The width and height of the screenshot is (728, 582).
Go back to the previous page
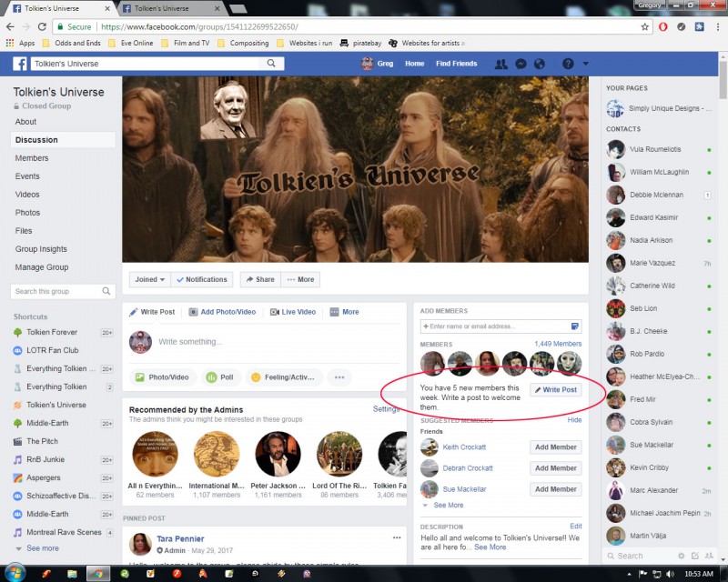coord(10,27)
